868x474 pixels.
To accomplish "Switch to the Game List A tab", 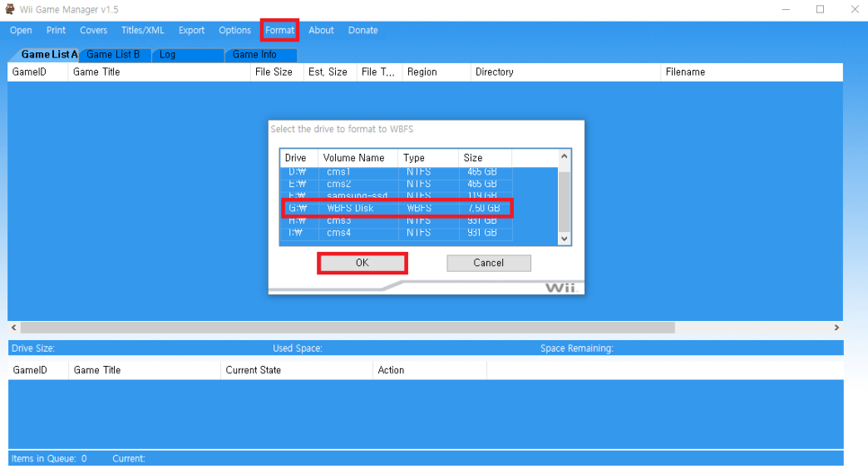I will point(47,54).
